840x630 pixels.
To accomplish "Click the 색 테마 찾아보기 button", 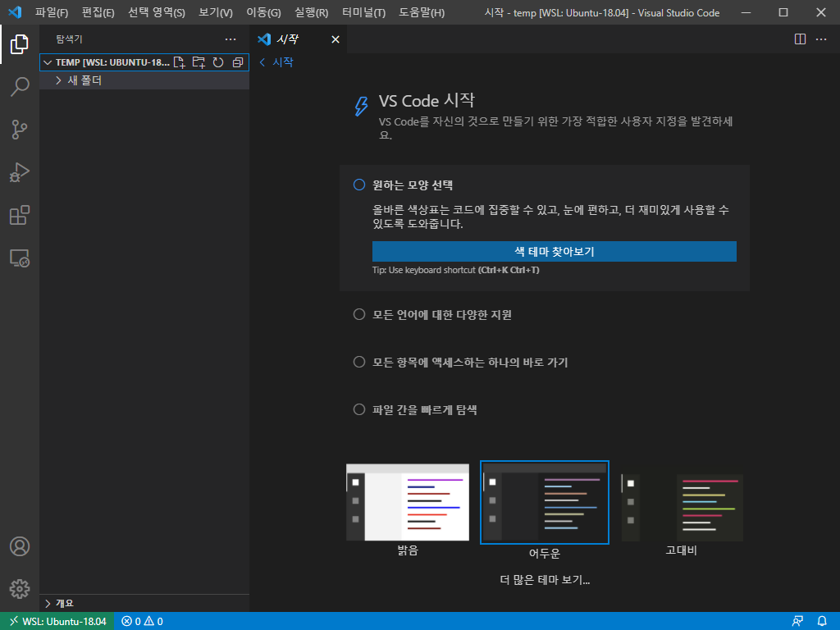I will (x=554, y=251).
